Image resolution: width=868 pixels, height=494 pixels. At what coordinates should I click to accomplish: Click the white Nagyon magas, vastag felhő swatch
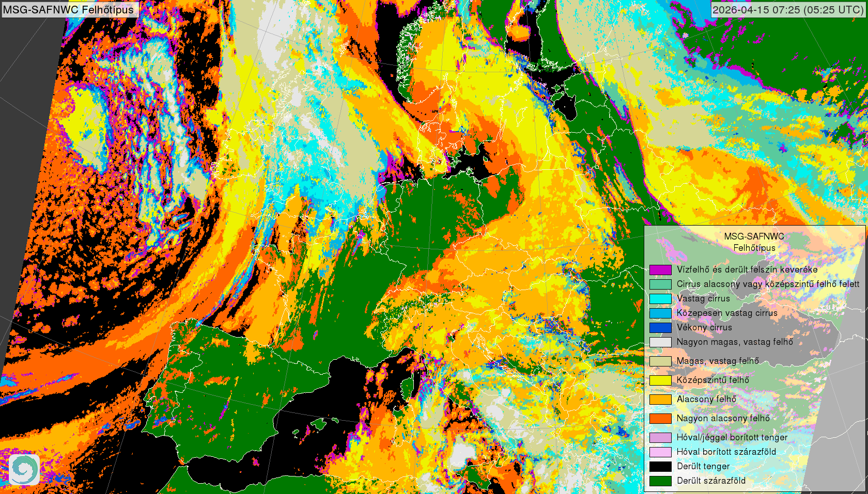660,342
